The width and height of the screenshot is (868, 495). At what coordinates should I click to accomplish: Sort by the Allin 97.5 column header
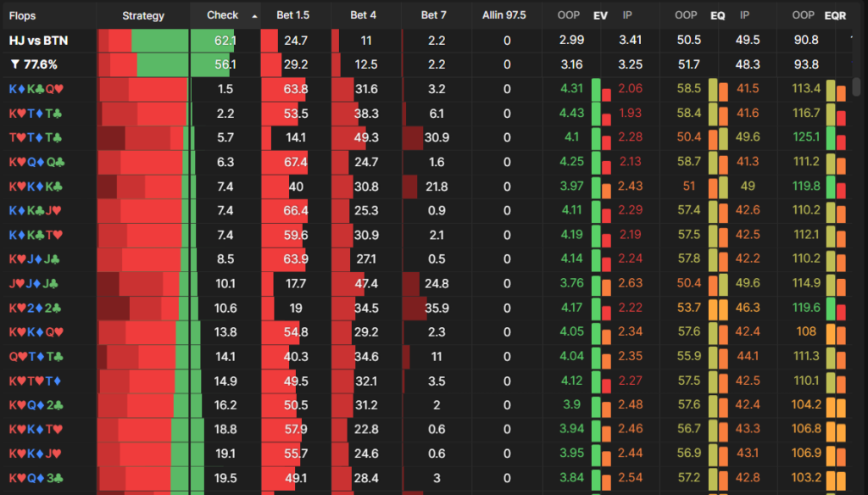click(x=504, y=15)
